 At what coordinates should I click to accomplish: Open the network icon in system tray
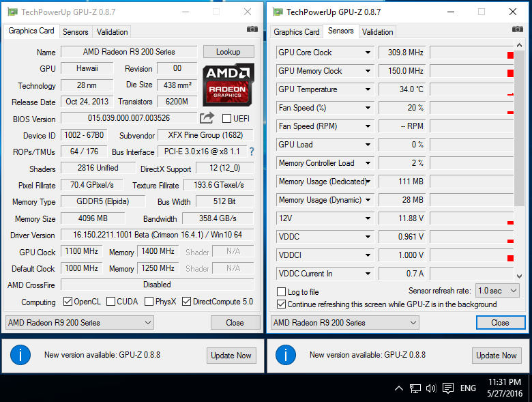pos(415,388)
